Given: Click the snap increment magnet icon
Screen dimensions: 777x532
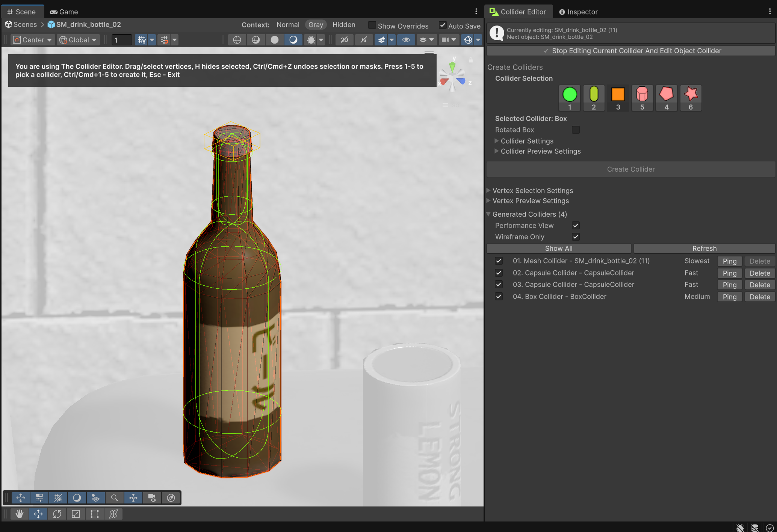Looking at the screenshot, I should click(x=164, y=40).
